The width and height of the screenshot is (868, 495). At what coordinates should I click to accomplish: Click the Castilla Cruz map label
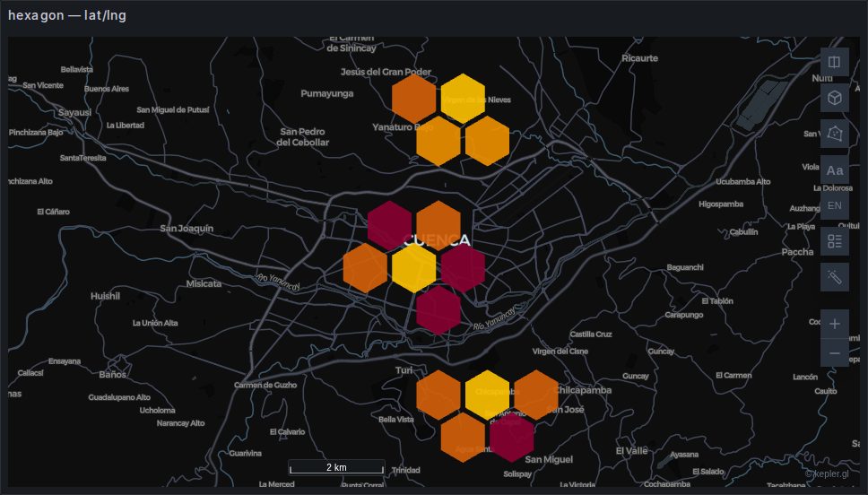coord(591,334)
